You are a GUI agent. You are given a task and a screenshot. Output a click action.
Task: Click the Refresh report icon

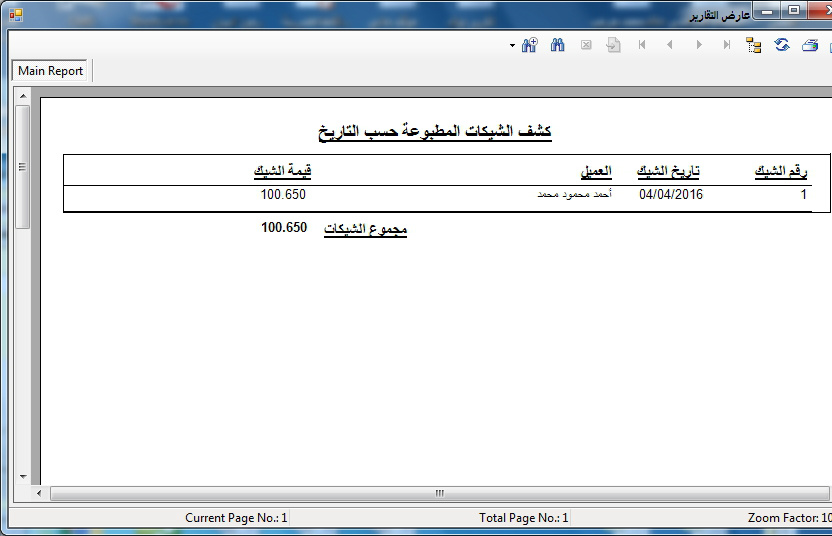782,45
